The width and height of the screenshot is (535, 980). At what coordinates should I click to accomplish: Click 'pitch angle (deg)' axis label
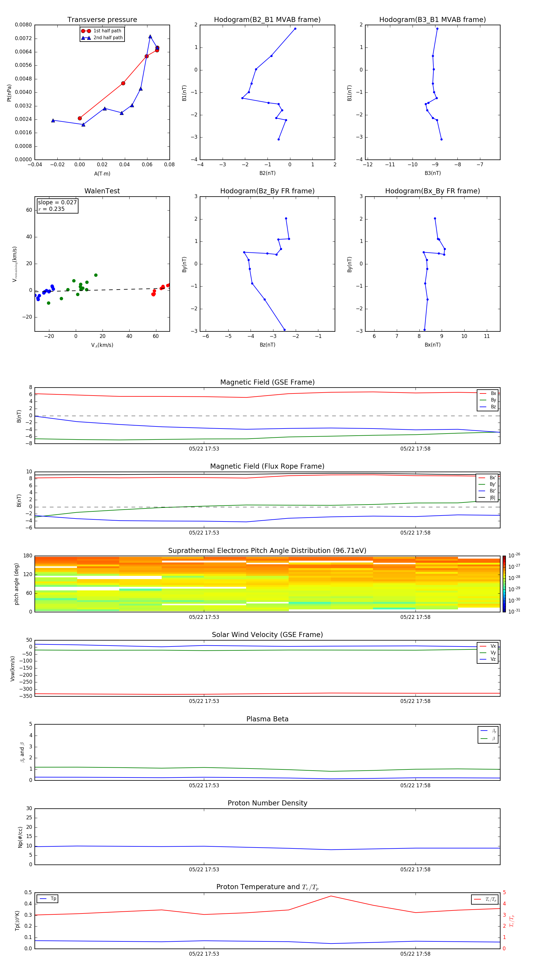(x=16, y=584)
